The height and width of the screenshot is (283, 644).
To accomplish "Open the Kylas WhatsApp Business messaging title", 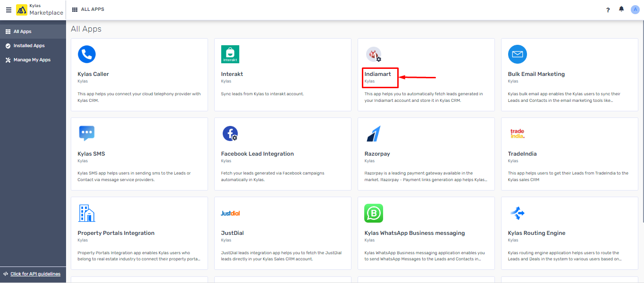I will [x=415, y=233].
